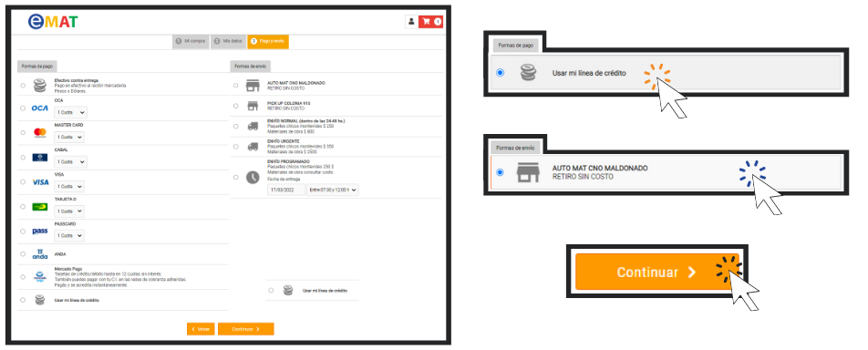Click the Fecha de entrega date field
This screenshot has width=868, height=350.
[x=286, y=190]
